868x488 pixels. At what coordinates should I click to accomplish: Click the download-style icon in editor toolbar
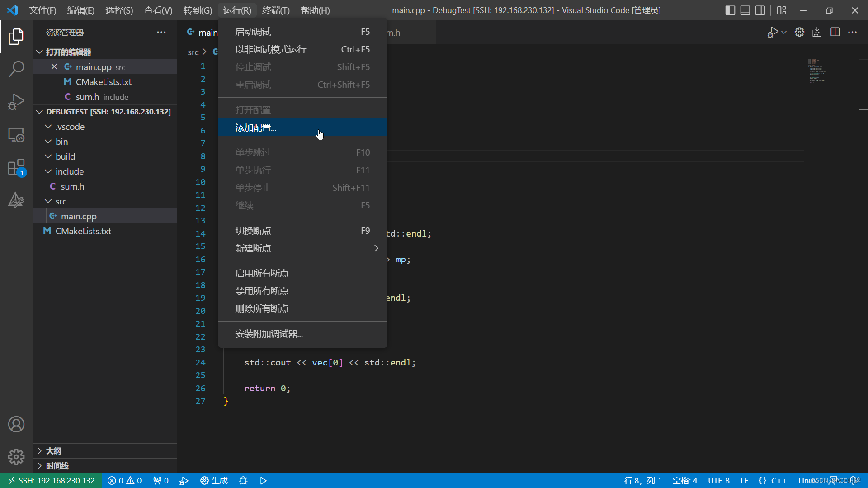[x=817, y=32]
